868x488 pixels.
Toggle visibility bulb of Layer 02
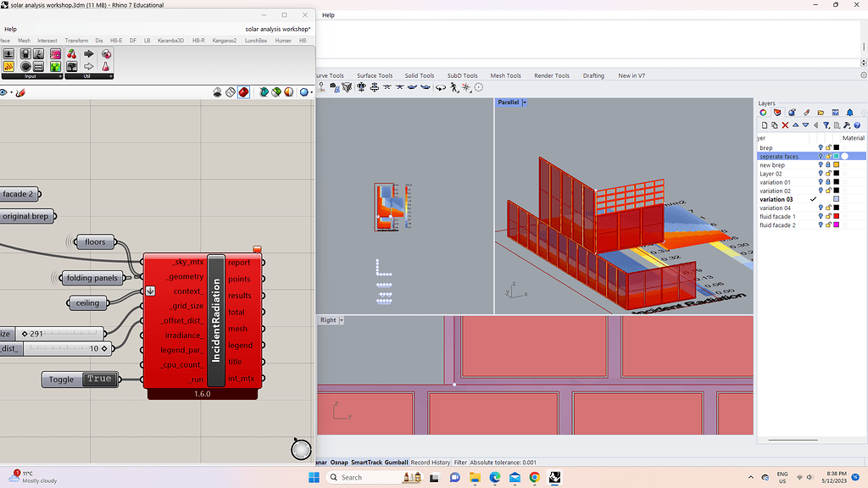821,174
